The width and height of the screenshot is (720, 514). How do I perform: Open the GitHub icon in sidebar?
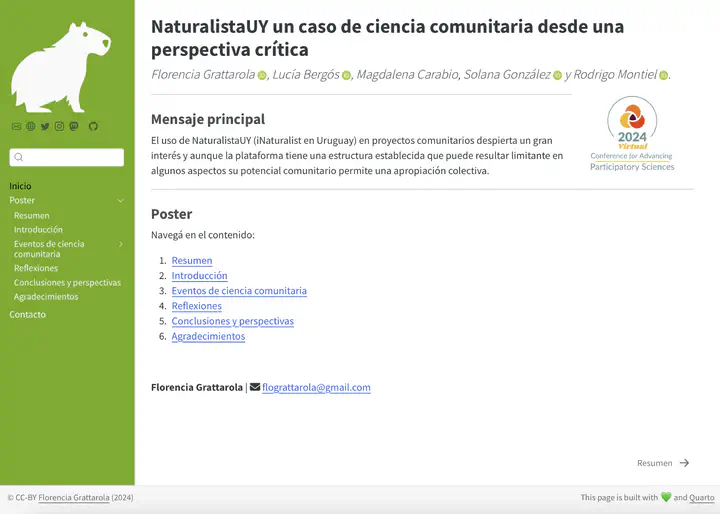point(93,126)
